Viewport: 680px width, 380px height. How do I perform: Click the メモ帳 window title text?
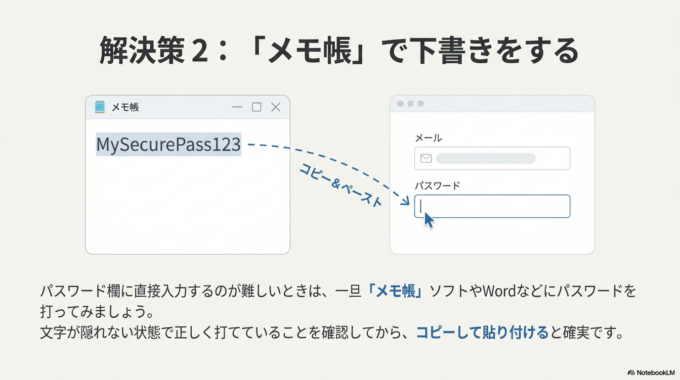pos(125,107)
